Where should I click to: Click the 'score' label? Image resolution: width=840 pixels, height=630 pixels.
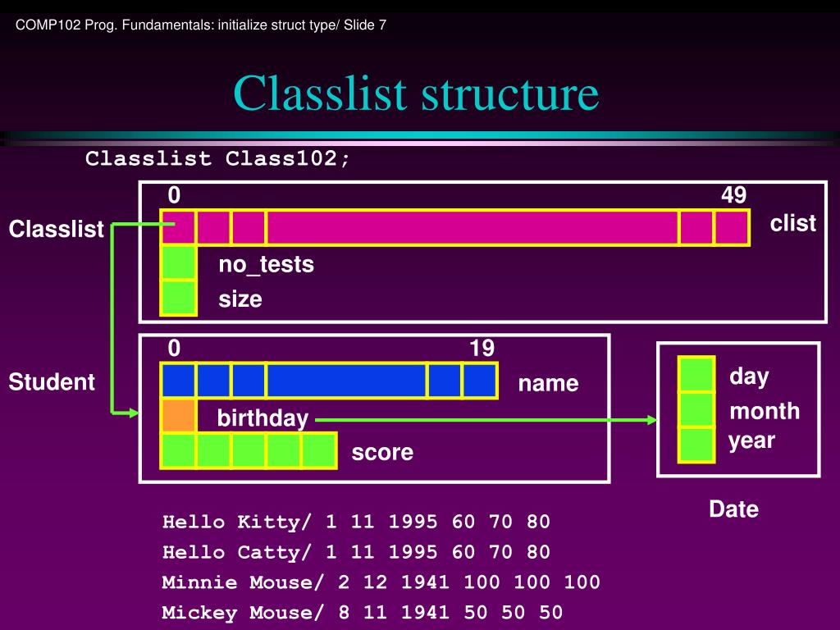point(382,452)
